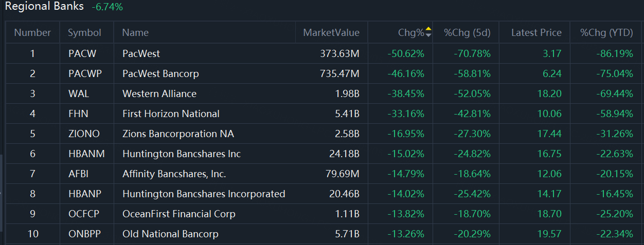
Task: Sort by %Chg (YTD) column header
Action: click(606, 32)
